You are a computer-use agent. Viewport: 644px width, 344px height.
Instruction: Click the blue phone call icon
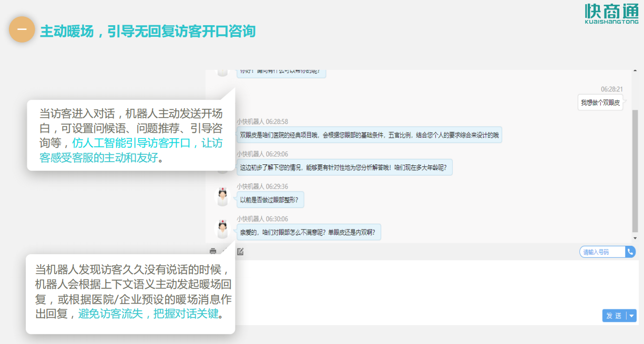[630, 252]
